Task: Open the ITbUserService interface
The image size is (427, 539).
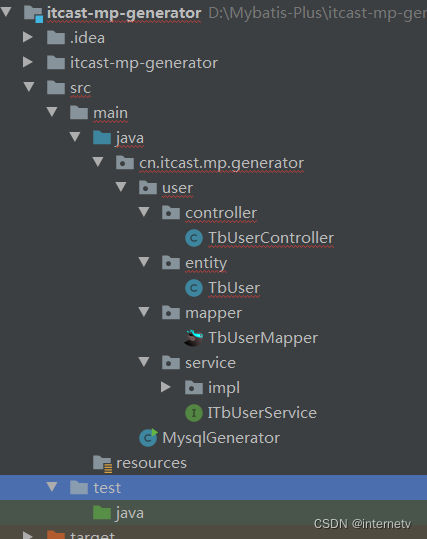Action: click(x=262, y=412)
